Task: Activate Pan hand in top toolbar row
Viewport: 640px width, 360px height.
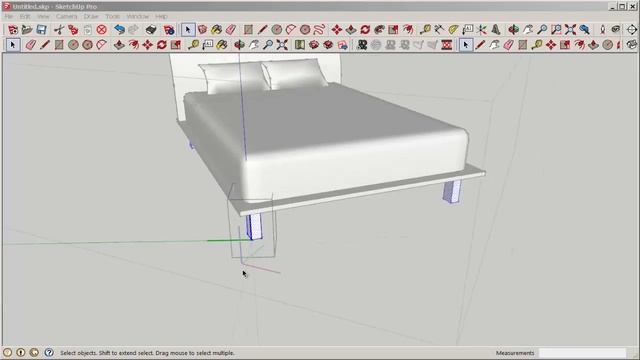Action: pos(528,29)
